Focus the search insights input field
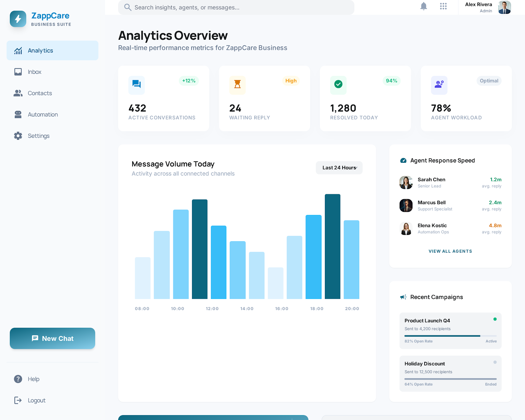The image size is (525, 420). (236, 7)
